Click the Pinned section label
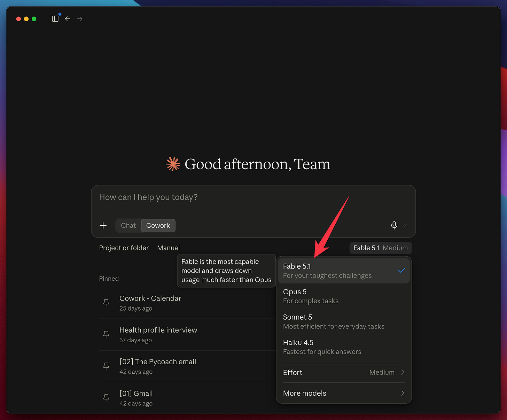The image size is (507, 420). click(x=109, y=279)
